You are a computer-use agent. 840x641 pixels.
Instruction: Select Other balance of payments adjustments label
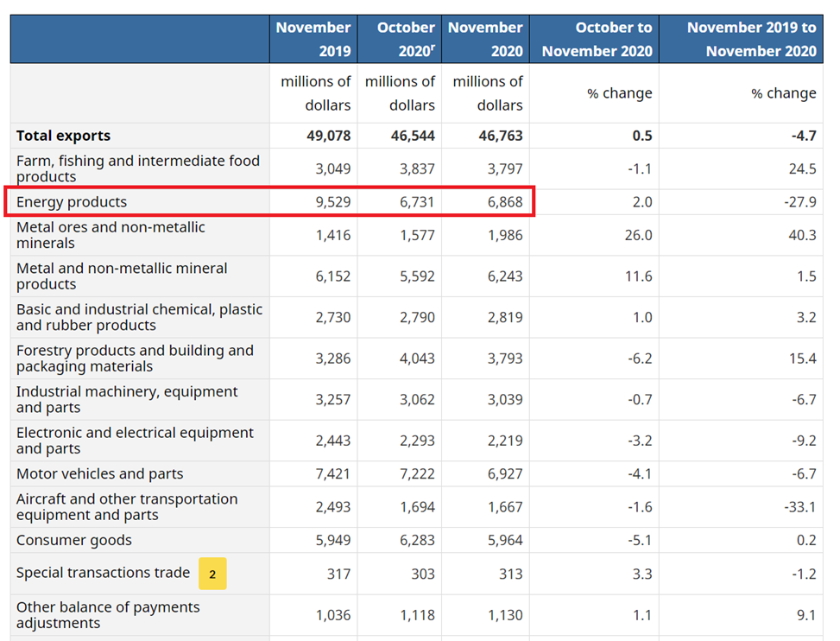pyautogui.click(x=108, y=615)
